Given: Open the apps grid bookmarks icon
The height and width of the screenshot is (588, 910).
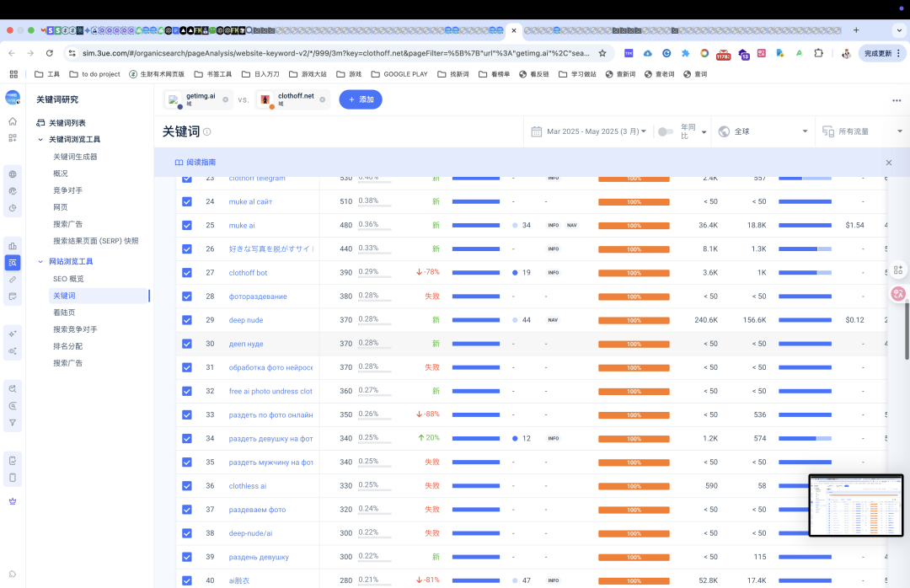Looking at the screenshot, I should (14, 74).
